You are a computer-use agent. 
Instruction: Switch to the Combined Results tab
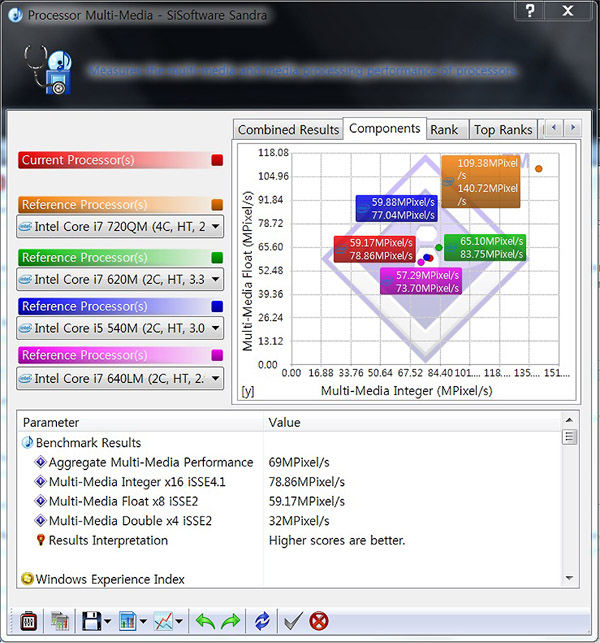(x=288, y=130)
